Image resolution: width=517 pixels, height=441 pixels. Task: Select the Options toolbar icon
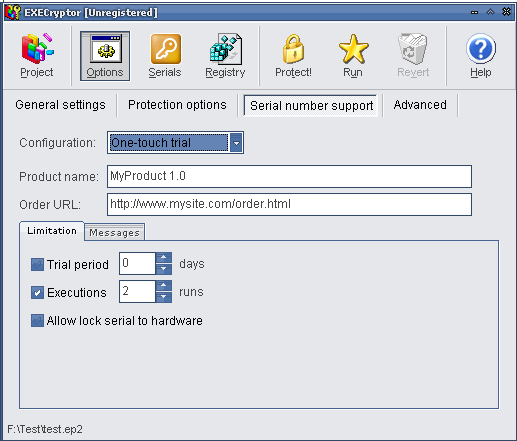point(105,49)
